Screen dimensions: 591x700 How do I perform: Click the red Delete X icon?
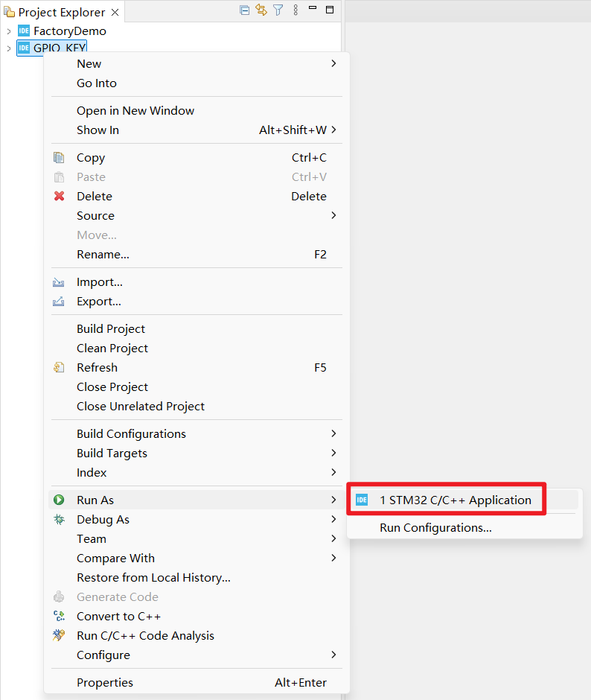click(x=60, y=197)
